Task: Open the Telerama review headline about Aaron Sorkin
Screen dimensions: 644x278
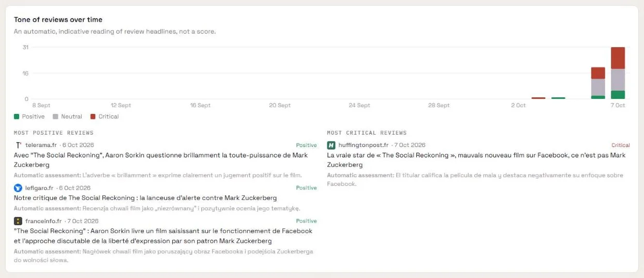Action: 161,160
